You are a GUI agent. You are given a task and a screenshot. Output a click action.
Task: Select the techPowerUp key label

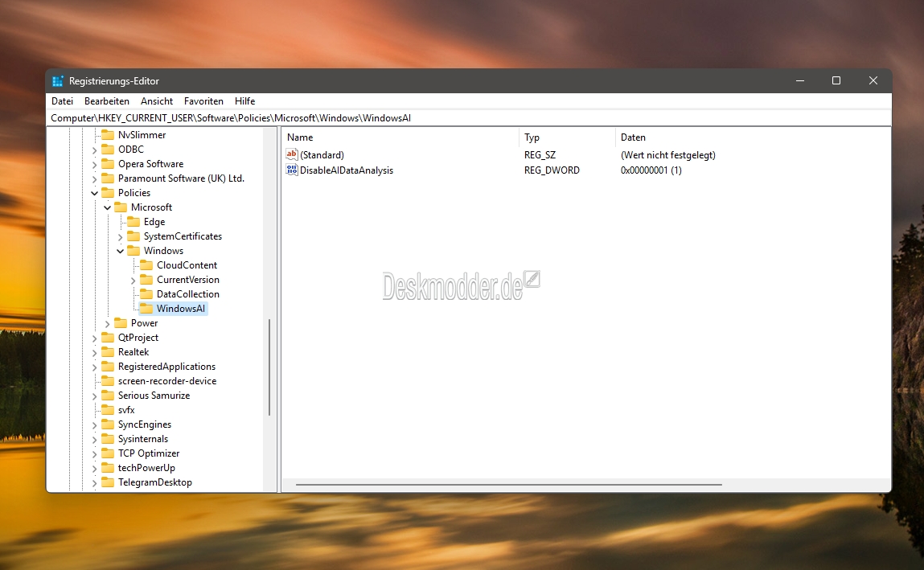pyautogui.click(x=146, y=468)
